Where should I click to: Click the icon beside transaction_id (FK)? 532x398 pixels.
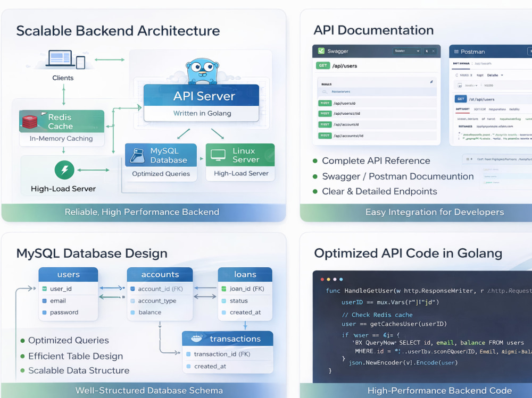point(188,354)
